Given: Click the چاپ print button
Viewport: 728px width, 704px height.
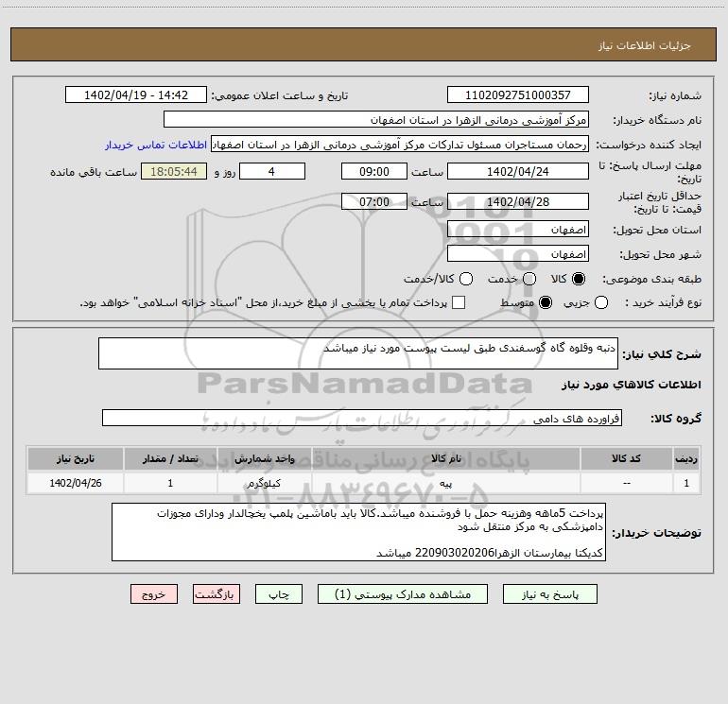Looking at the screenshot, I should pyautogui.click(x=279, y=594).
